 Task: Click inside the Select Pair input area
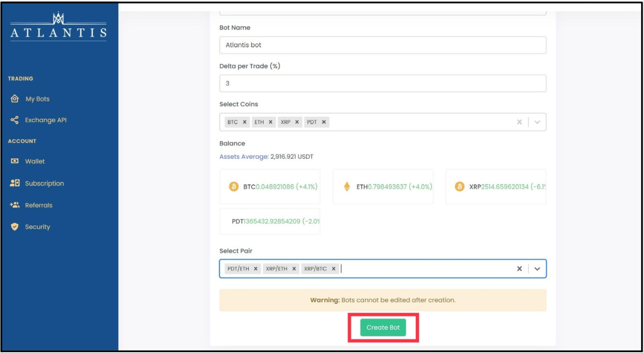(383, 269)
